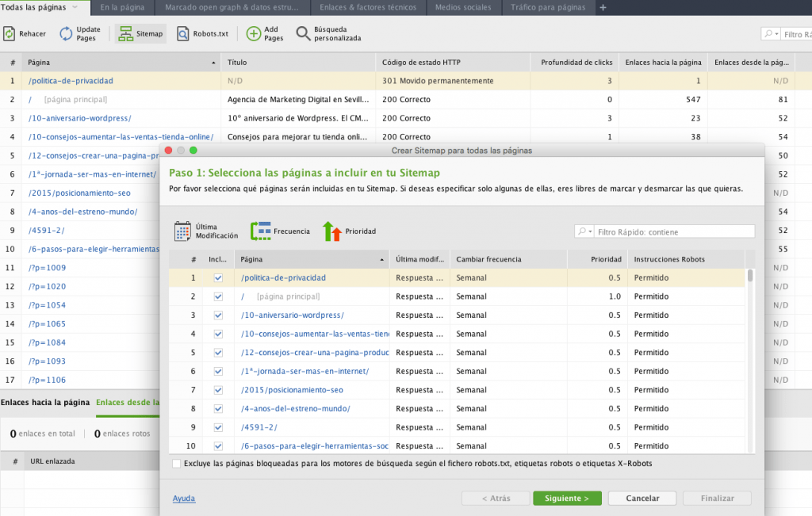Add a new tab with plus icon
This screenshot has width=812, height=516.
point(603,7)
